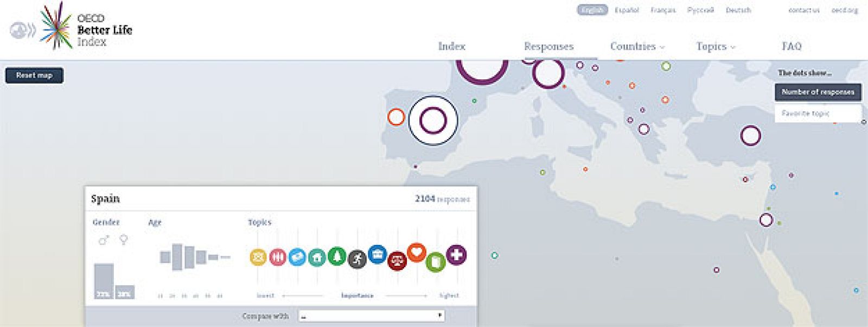
Task: Switch language to Français
Action: pyautogui.click(x=663, y=10)
